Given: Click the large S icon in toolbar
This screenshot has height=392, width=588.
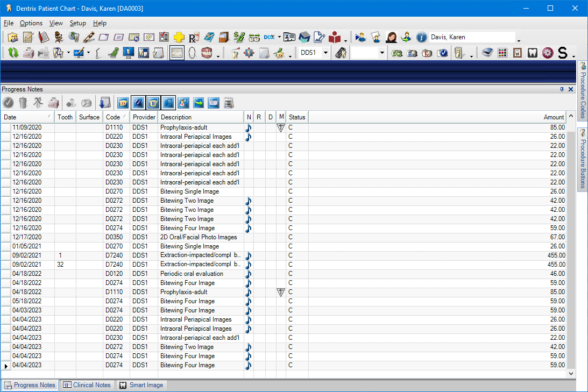Looking at the screenshot, I should (x=562, y=53).
